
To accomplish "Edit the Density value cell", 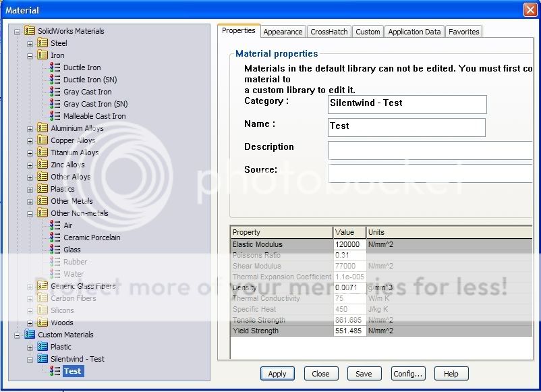I will pyautogui.click(x=349, y=287).
